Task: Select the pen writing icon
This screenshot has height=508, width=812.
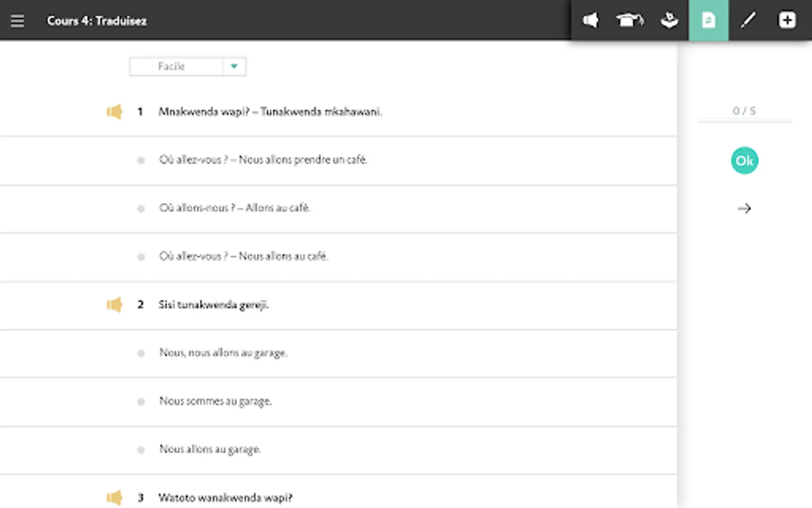Action: (x=748, y=20)
